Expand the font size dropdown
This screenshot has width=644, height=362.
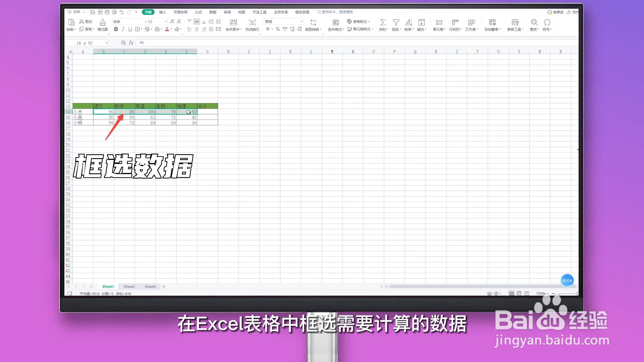coord(165,21)
